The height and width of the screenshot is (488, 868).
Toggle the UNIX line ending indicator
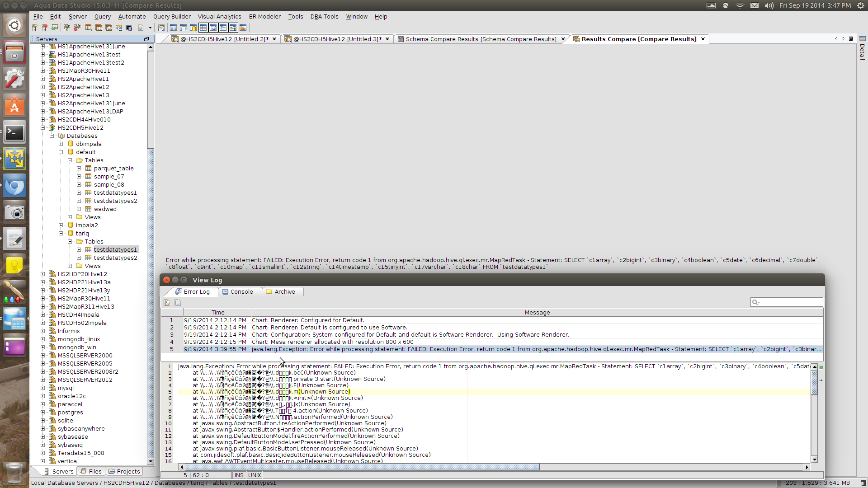(255, 475)
